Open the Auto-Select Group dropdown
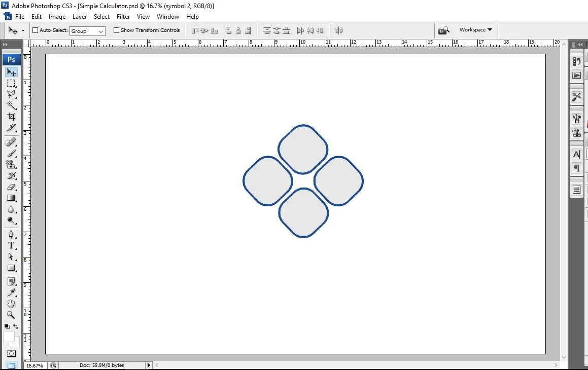This screenshot has height=370, width=588. coord(87,31)
